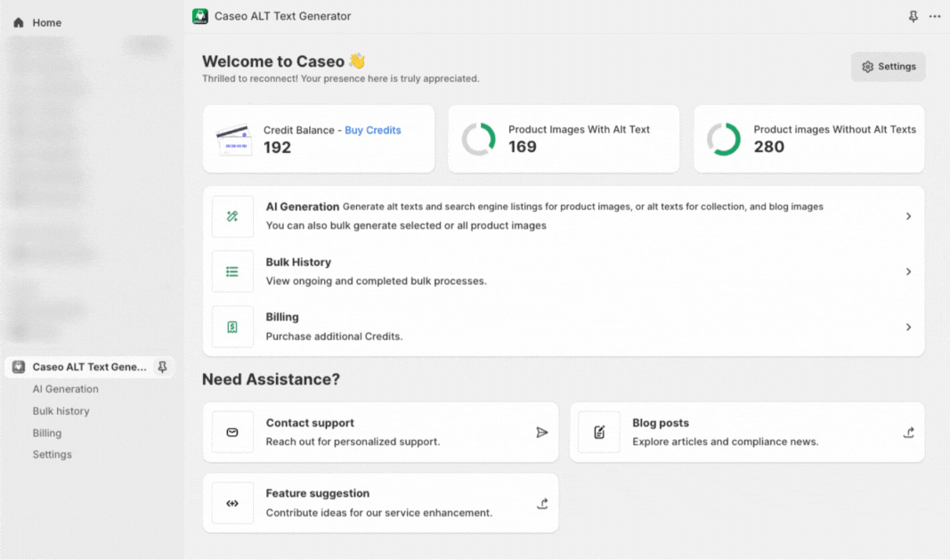Toggle the pin next to Caseo in sidebar
The image size is (950, 560).
click(162, 367)
